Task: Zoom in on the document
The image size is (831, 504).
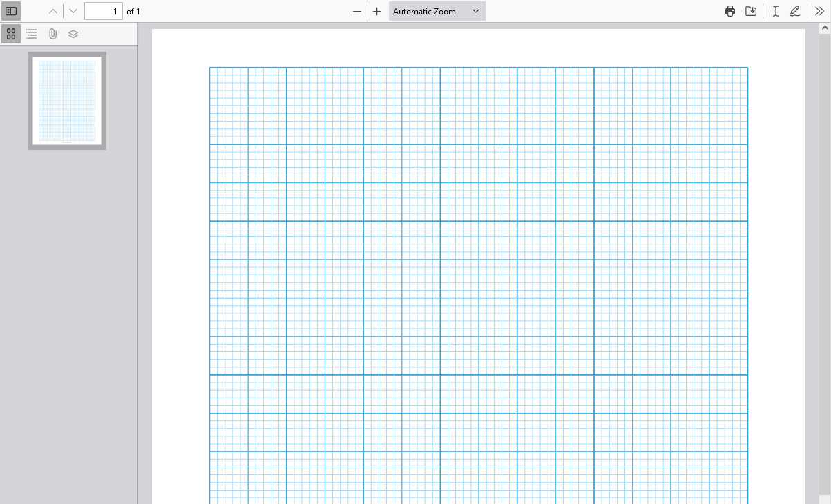Action: click(x=376, y=11)
